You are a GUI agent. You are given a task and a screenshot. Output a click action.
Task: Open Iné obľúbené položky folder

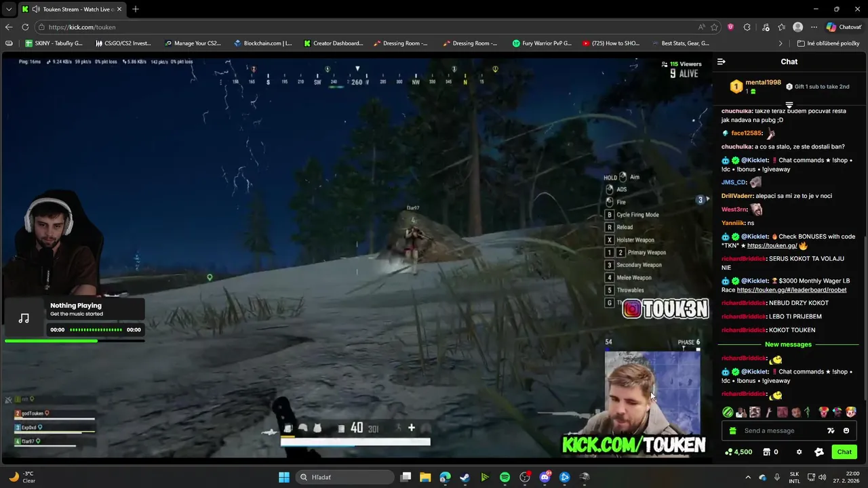coord(829,43)
